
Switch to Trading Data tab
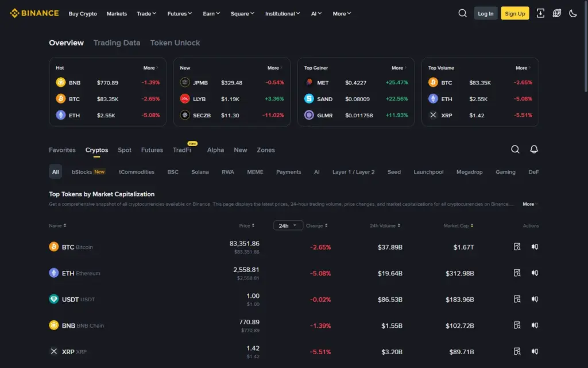click(x=117, y=43)
